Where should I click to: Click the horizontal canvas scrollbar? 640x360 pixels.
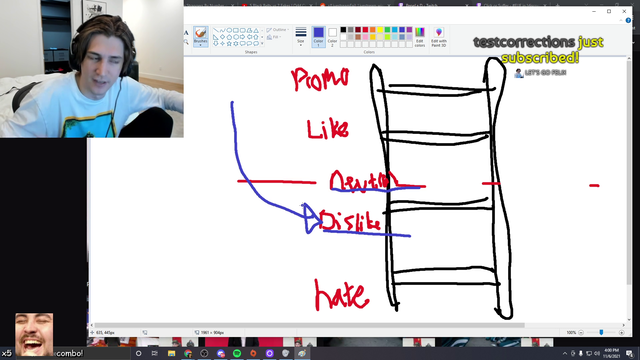point(309,325)
